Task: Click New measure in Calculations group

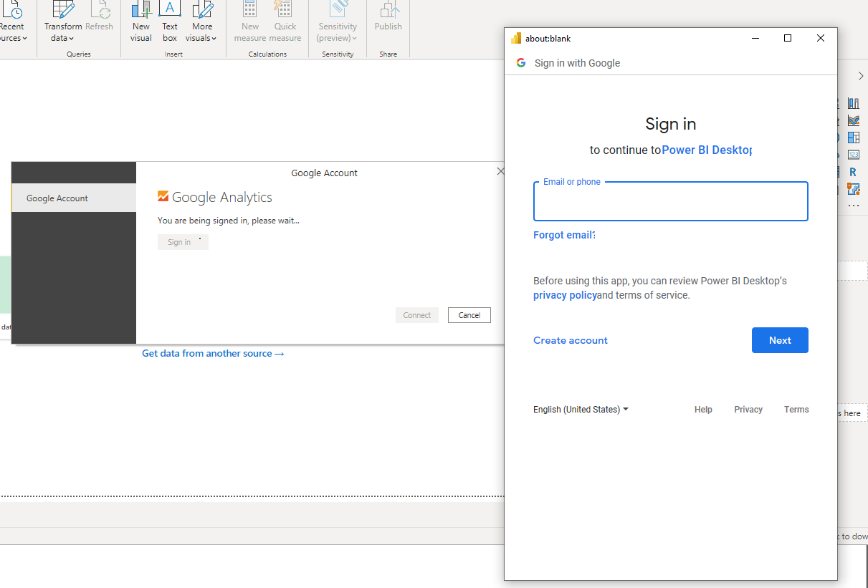Action: tap(250, 23)
